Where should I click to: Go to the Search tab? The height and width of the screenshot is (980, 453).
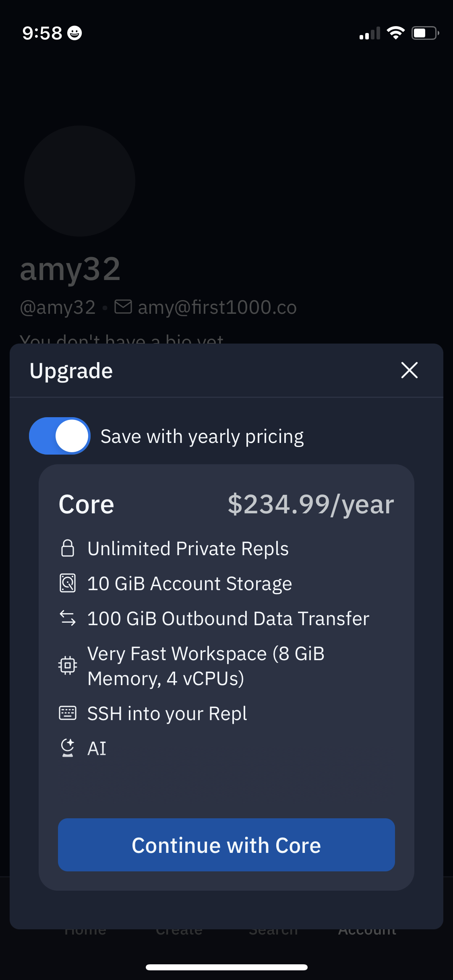tap(273, 931)
